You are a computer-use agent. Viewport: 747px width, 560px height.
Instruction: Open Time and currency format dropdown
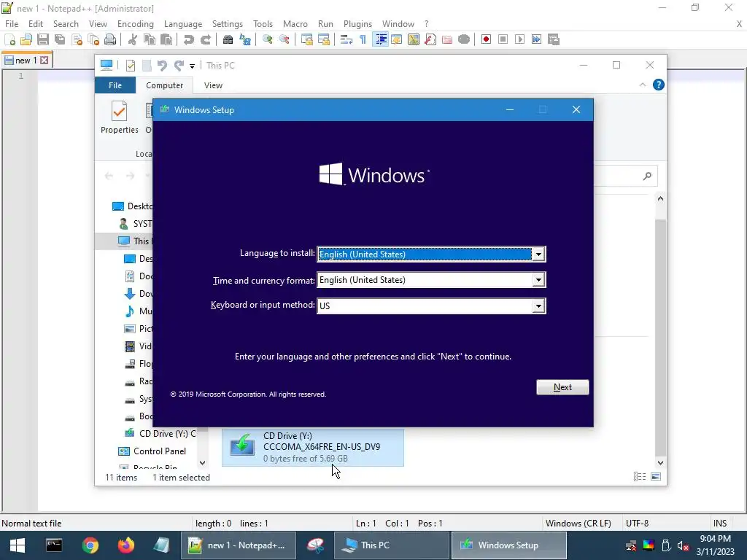click(x=538, y=280)
